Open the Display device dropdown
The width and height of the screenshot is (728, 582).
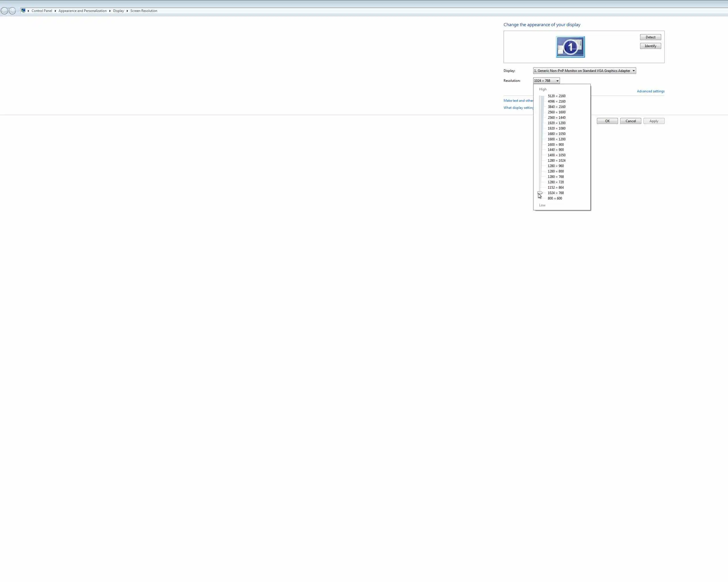click(x=584, y=71)
